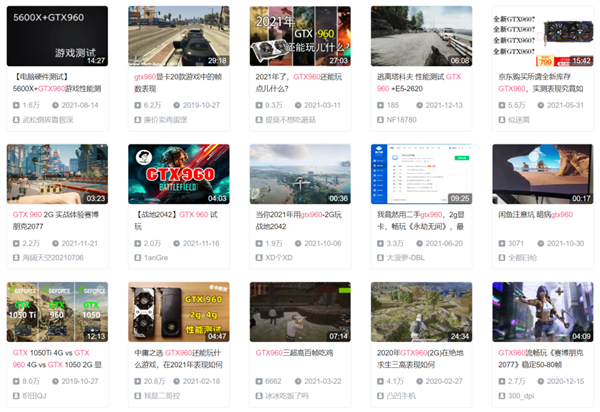Viewport: 600px width, 412px height.
Task: Open uploader 300_dpi's profile name
Action: click(x=521, y=396)
